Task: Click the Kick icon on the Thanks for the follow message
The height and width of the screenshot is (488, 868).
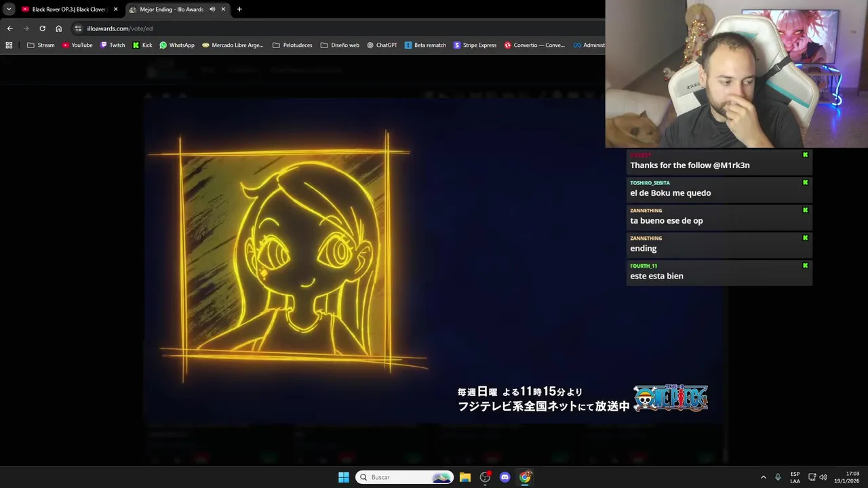Action: (x=805, y=155)
